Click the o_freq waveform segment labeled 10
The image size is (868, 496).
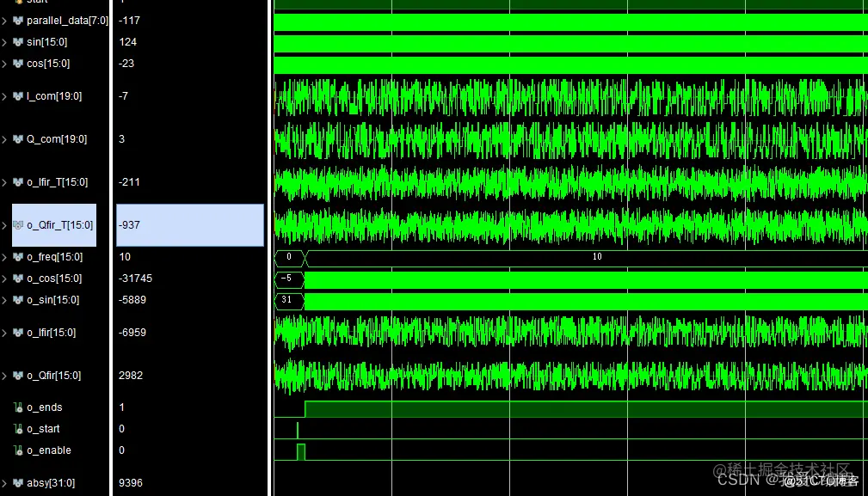587,257
